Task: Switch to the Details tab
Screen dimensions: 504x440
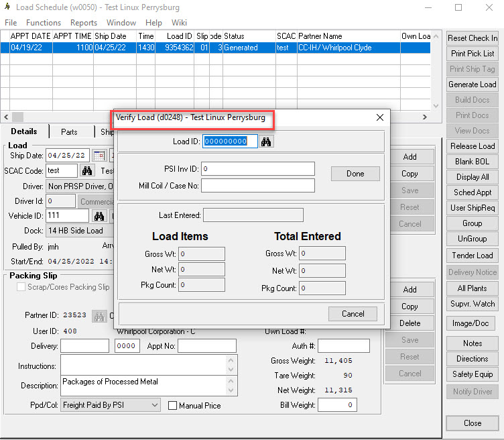Action: click(24, 131)
